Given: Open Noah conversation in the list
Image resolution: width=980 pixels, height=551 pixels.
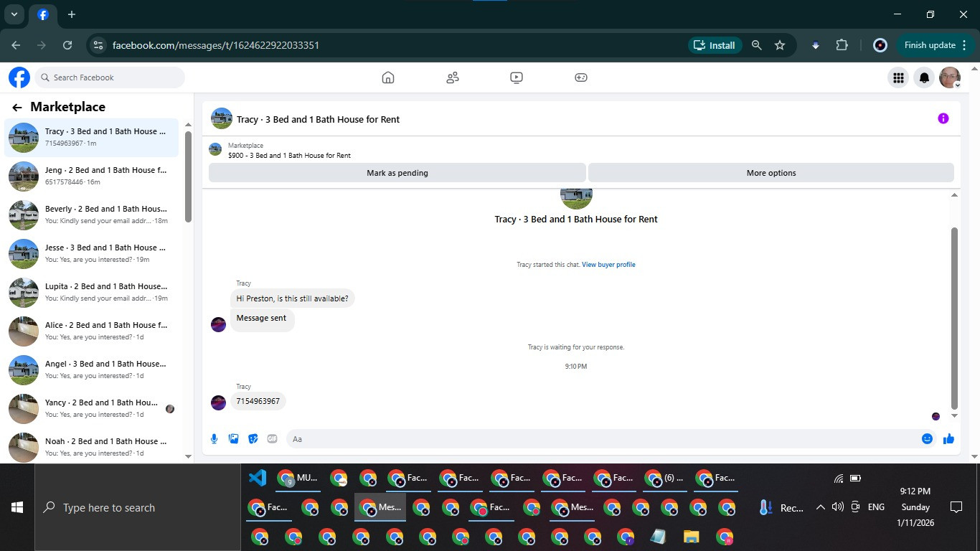Looking at the screenshot, I should [x=92, y=447].
